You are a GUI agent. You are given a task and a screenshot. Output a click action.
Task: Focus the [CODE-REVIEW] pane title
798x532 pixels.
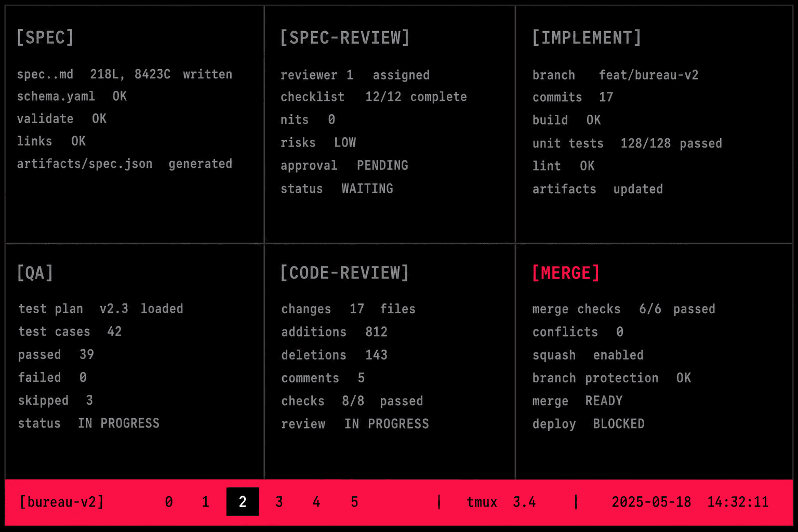pos(344,273)
